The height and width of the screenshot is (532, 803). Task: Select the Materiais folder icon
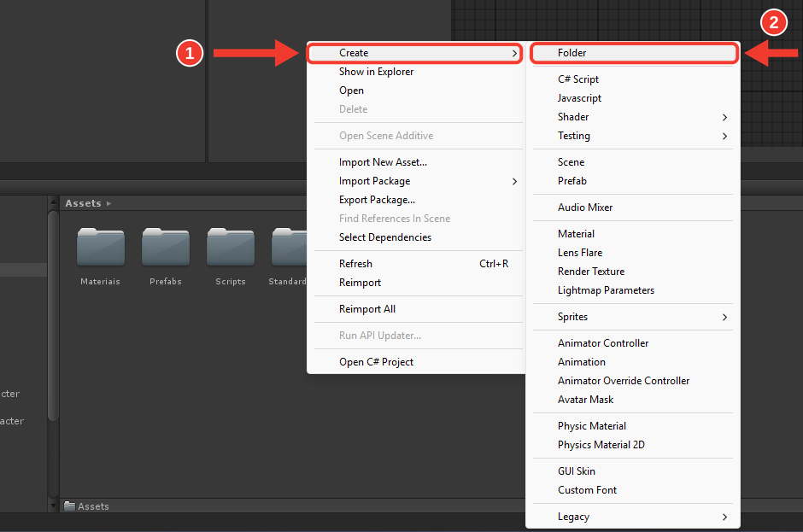tap(101, 248)
